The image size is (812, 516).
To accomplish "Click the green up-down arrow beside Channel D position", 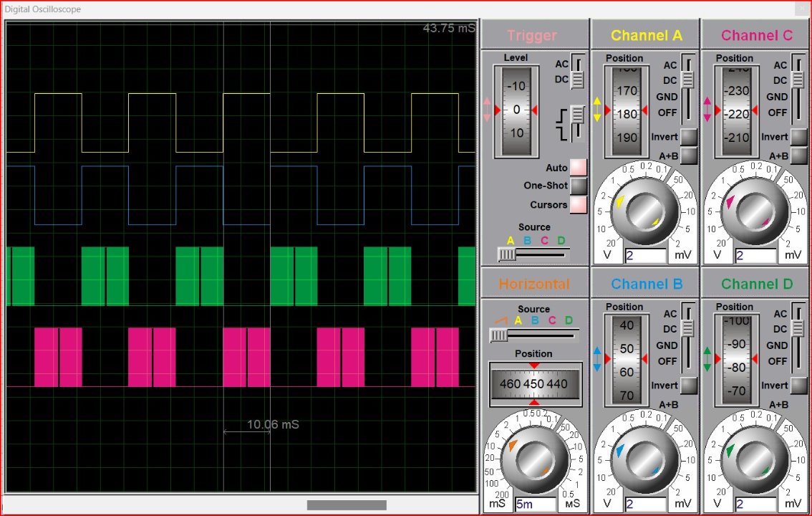I will click(x=707, y=359).
